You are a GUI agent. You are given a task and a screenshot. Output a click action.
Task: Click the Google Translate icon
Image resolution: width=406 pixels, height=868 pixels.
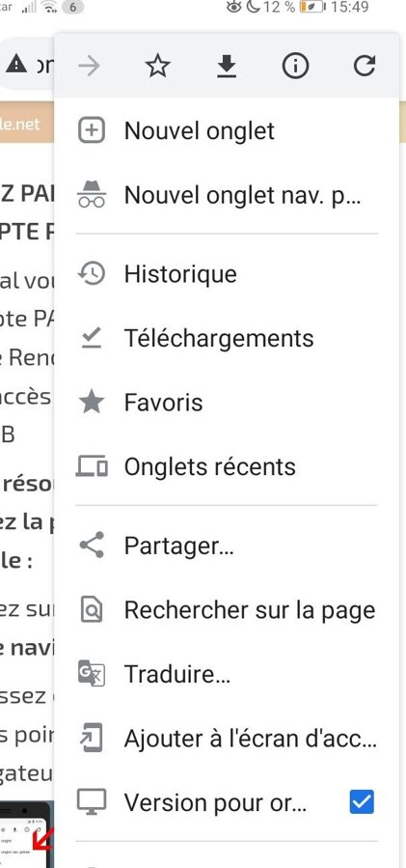click(x=92, y=674)
